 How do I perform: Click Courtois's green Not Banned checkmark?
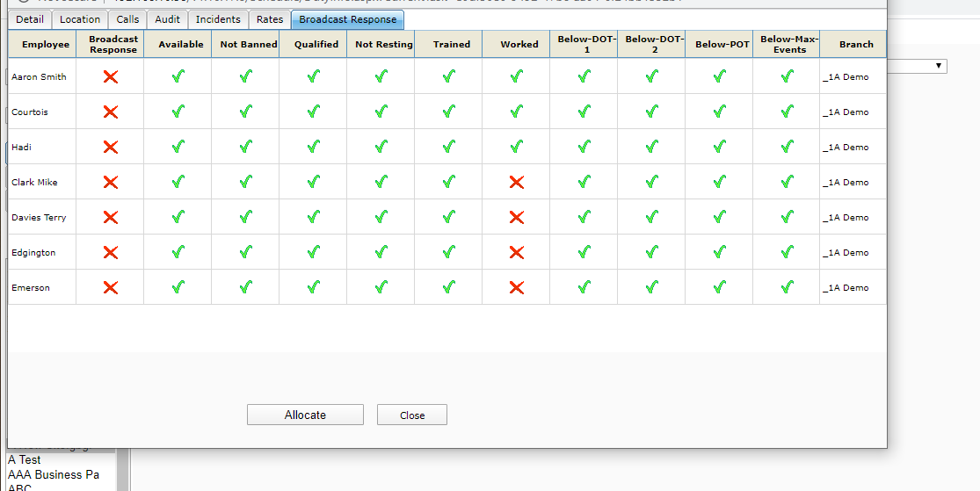coord(245,112)
